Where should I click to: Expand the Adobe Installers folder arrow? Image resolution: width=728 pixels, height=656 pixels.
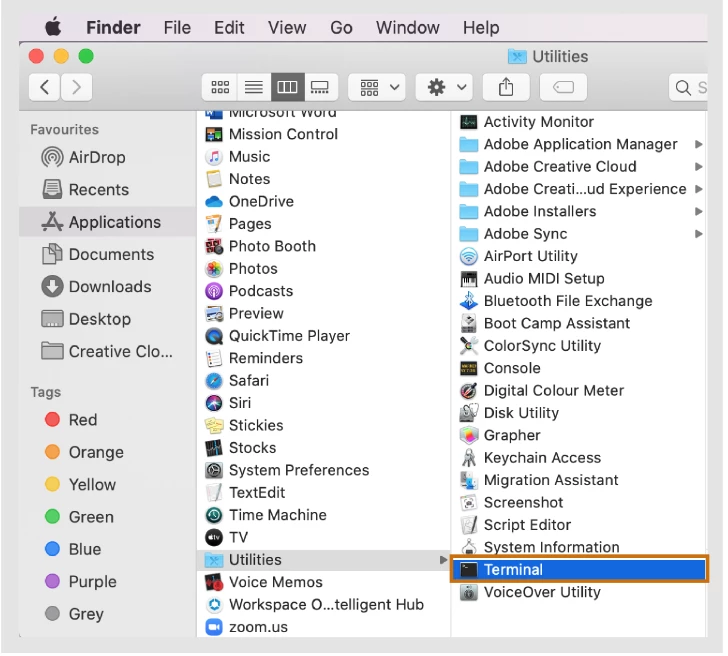[x=700, y=212]
